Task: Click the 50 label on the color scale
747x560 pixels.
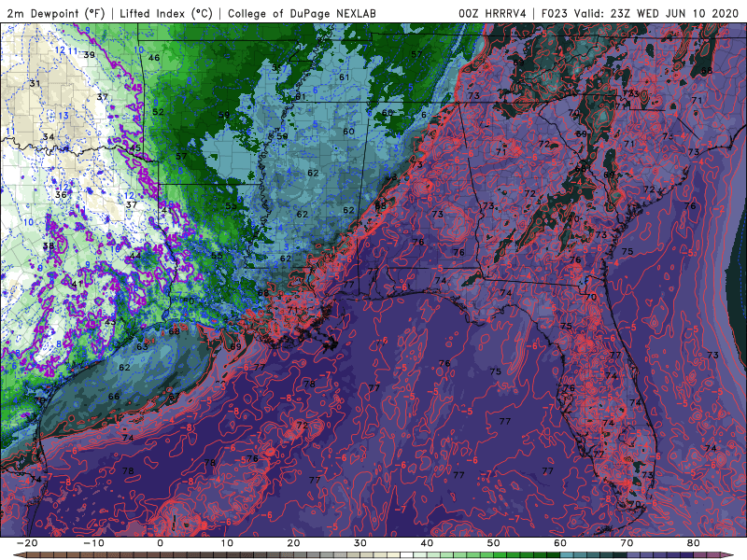Action: [494, 543]
